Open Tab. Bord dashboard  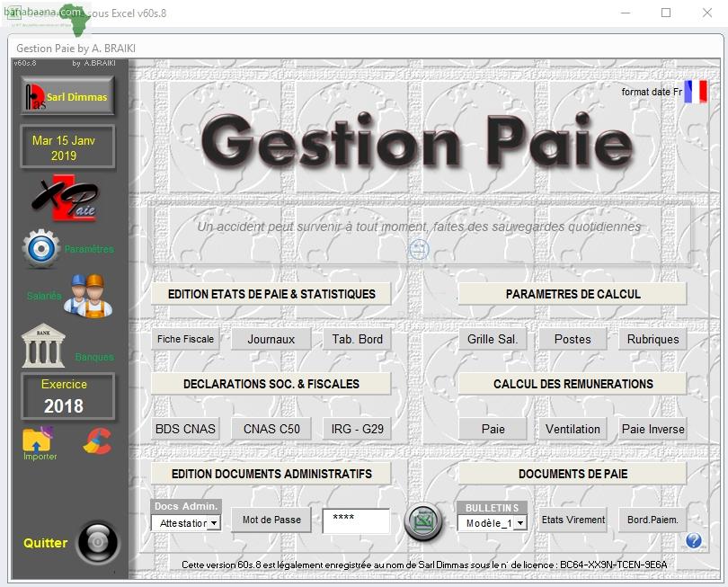(357, 339)
